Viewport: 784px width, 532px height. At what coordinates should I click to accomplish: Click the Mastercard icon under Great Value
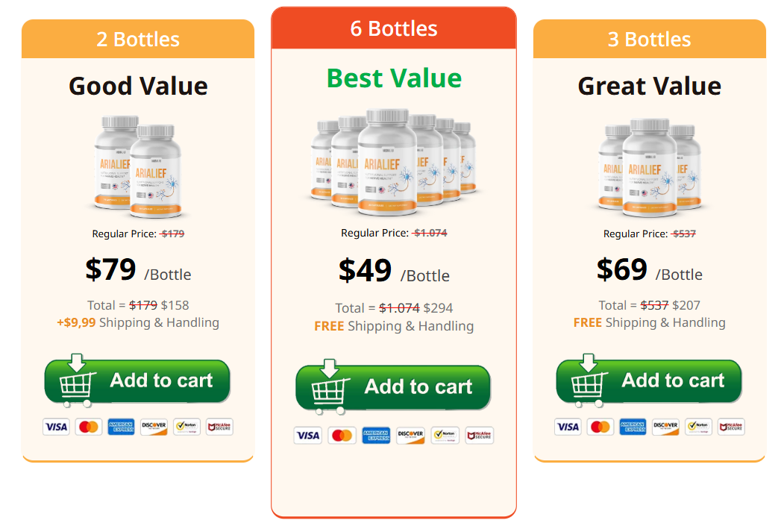point(600,427)
